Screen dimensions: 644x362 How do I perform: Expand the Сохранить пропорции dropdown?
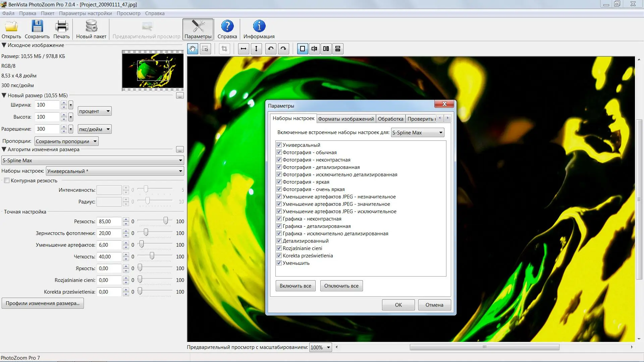click(x=66, y=141)
